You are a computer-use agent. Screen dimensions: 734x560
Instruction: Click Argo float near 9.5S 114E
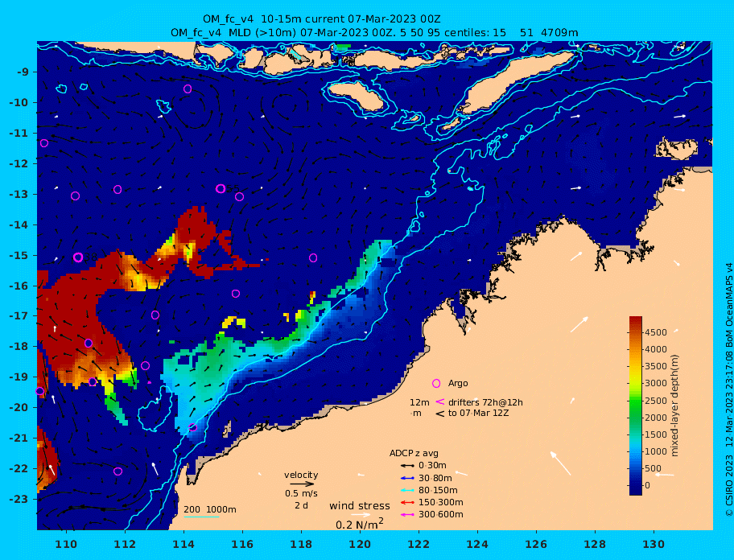[188, 89]
